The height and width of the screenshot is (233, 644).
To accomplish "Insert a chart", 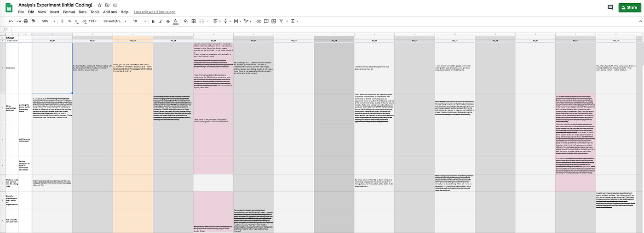I will pyautogui.click(x=274, y=21).
